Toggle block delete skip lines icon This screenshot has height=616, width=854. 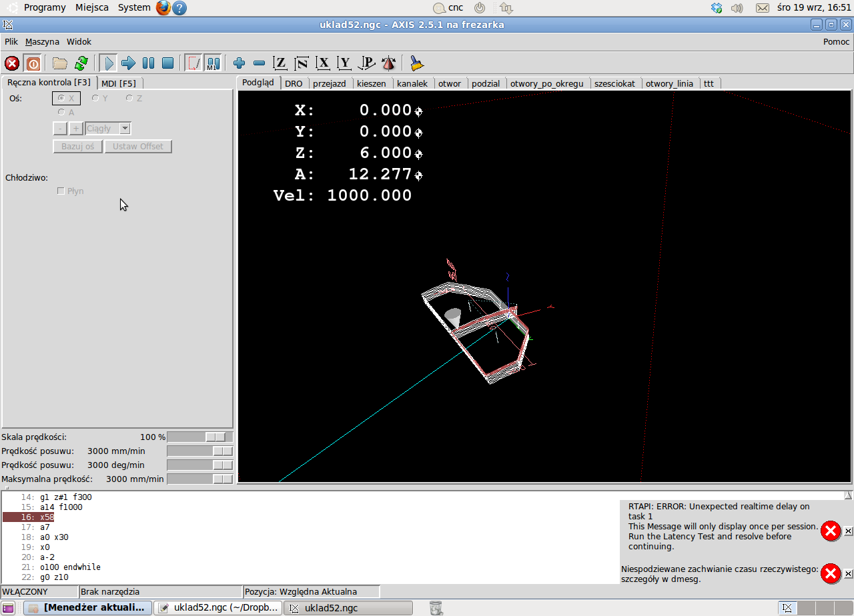(193, 63)
